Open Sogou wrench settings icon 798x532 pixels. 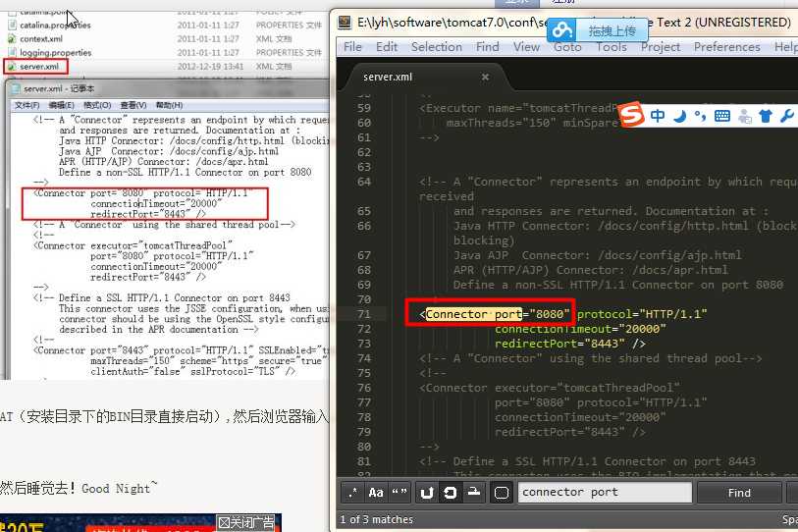click(x=787, y=116)
